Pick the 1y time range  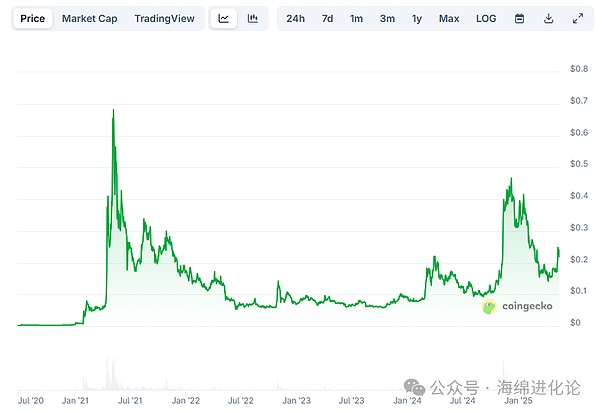416,18
